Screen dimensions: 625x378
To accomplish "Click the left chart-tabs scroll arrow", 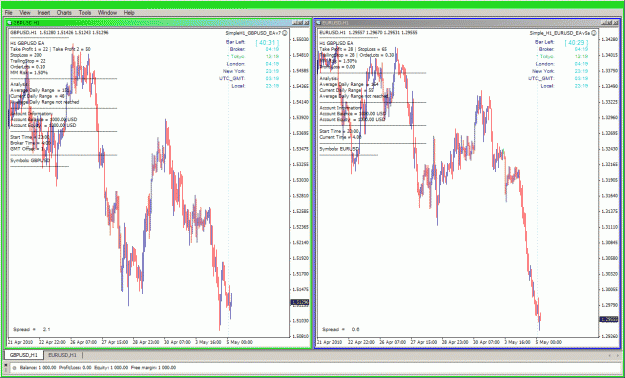I will [x=609, y=355].
